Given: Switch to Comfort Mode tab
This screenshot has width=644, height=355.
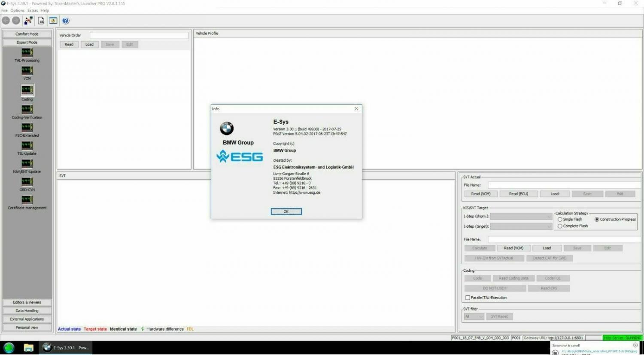Looking at the screenshot, I should (27, 33).
